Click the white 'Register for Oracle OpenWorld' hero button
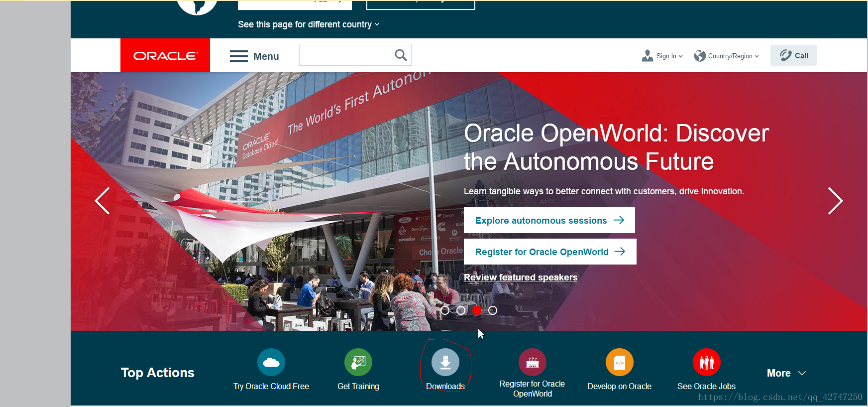 pyautogui.click(x=550, y=252)
